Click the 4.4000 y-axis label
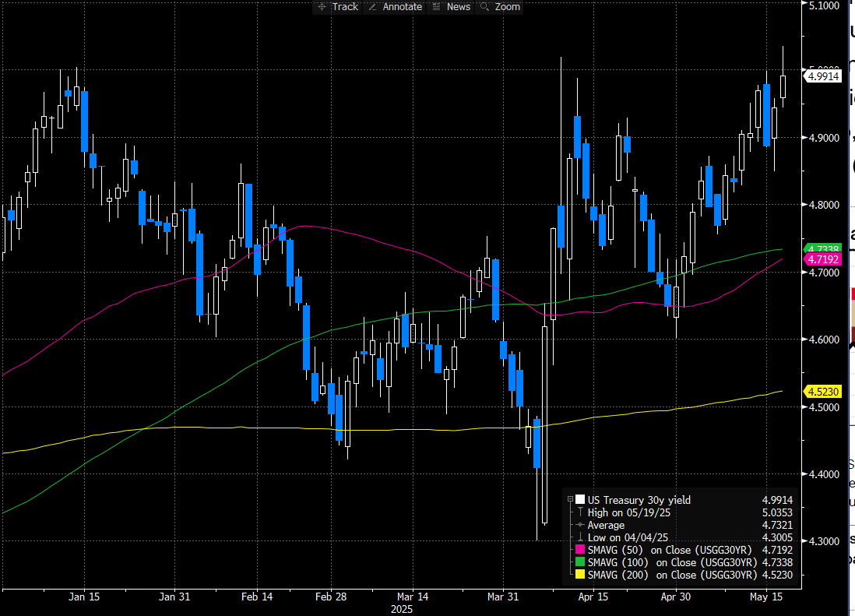Screen dimensions: 855x616 click(x=824, y=474)
